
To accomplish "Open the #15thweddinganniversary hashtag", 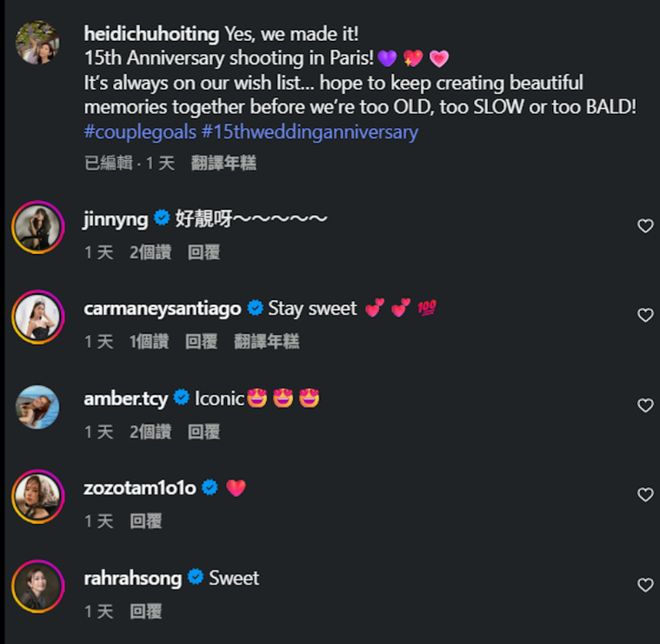I will 310,132.
